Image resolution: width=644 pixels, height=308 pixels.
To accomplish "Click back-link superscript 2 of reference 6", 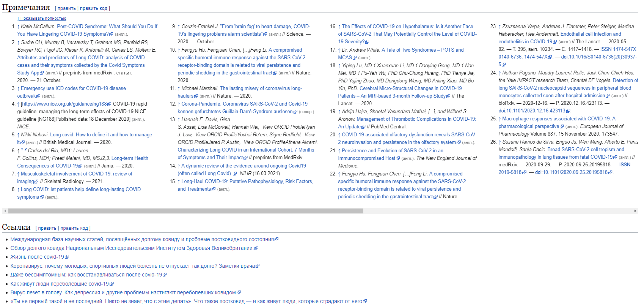I will pos(25,150).
